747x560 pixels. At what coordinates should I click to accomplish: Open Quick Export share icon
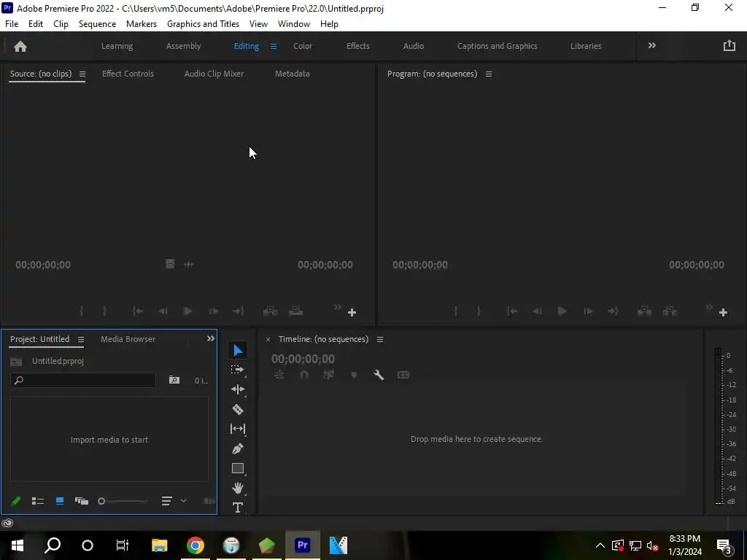729,46
